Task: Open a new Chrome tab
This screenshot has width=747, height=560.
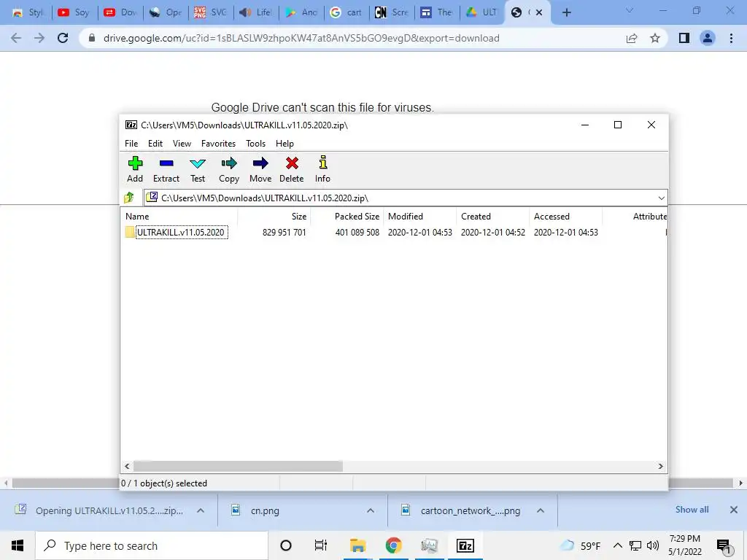Action: (x=566, y=12)
